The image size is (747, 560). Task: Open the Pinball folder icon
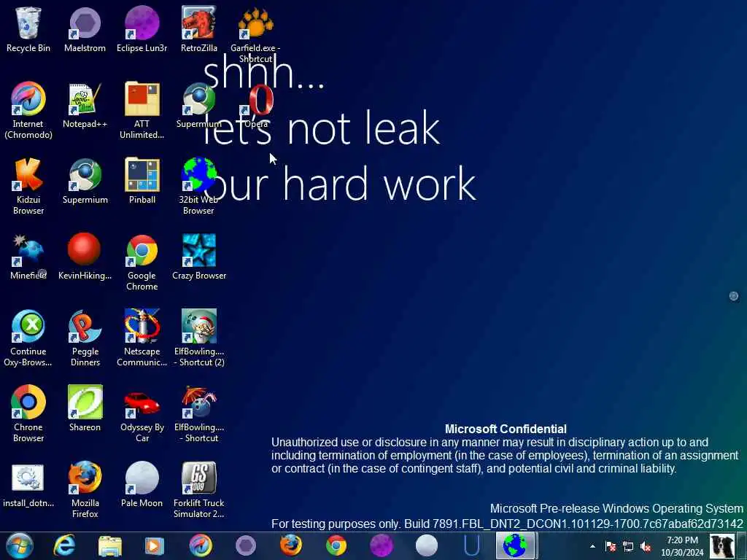coord(142,182)
